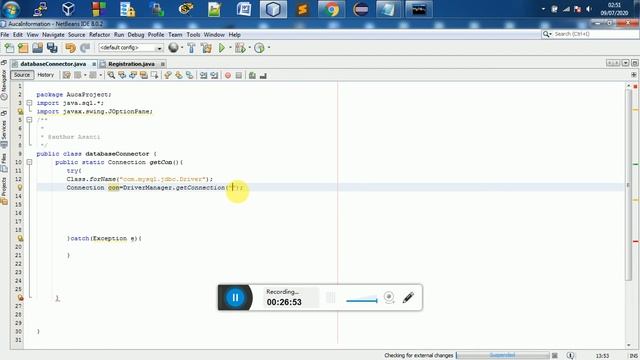Open the Files side panel
Image resolution: width=640 pixels, height=360 pixels.
4,162
